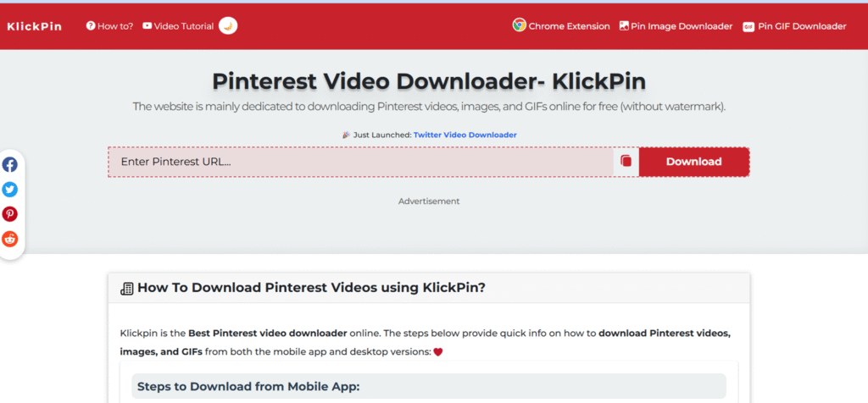Click the site description about downloading without watermark

tap(429, 107)
